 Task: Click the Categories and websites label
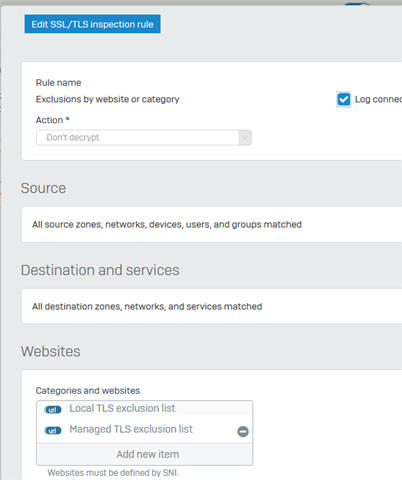point(88,391)
